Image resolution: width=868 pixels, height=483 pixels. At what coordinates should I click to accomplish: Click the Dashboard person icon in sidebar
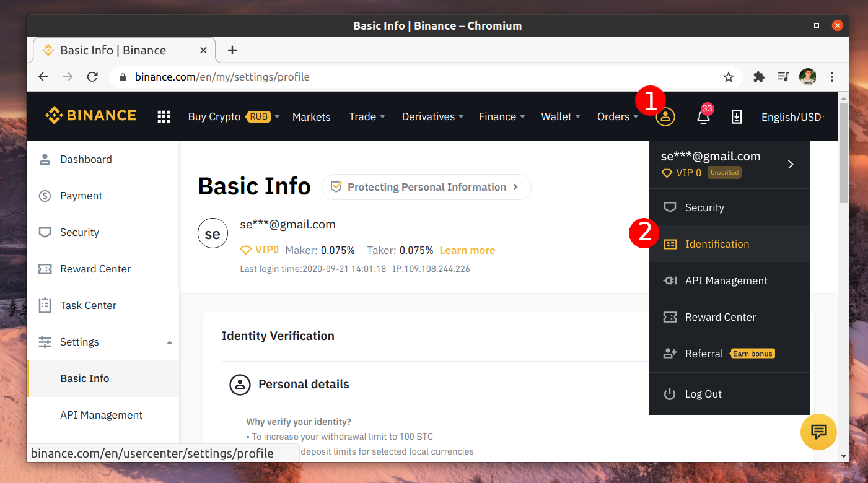click(45, 159)
